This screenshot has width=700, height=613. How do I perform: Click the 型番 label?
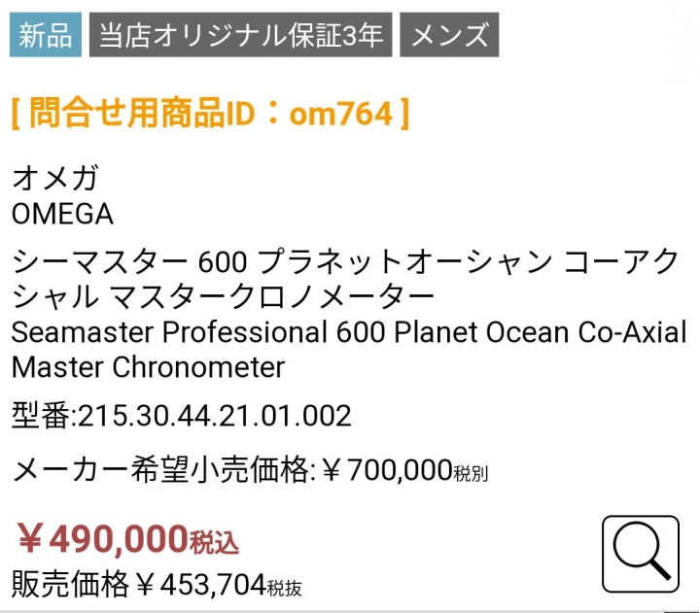click(x=41, y=416)
